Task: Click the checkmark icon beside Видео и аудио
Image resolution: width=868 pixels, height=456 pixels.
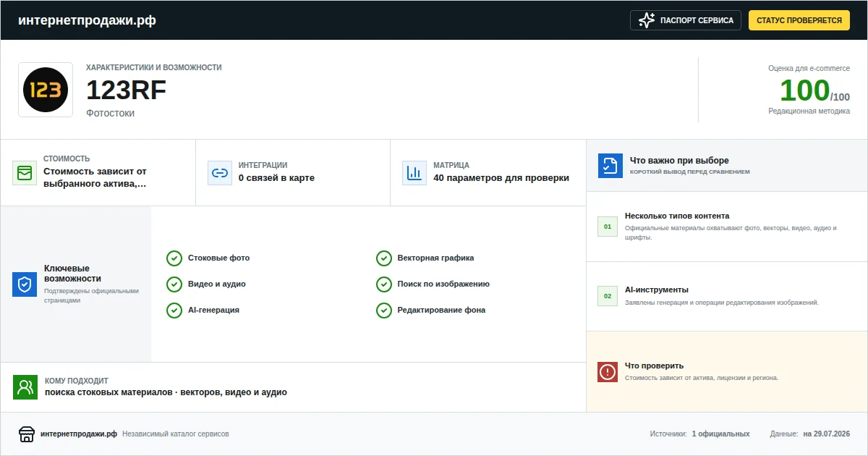Action: [174, 284]
